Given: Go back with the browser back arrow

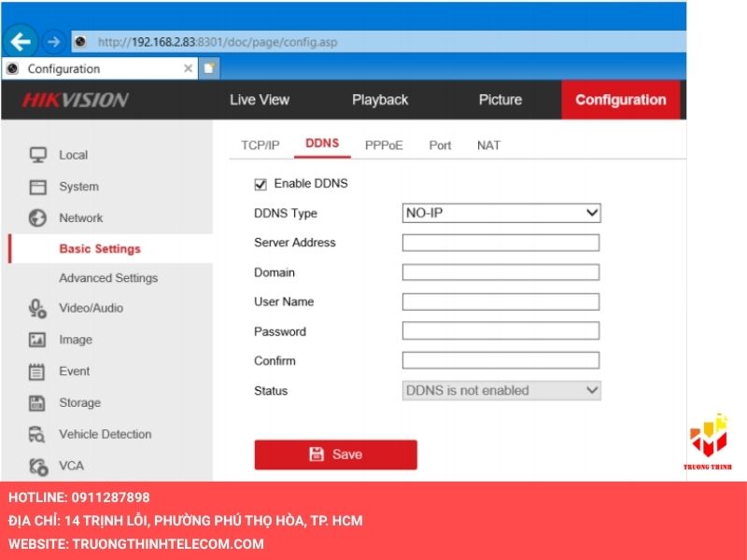Looking at the screenshot, I should (21, 42).
